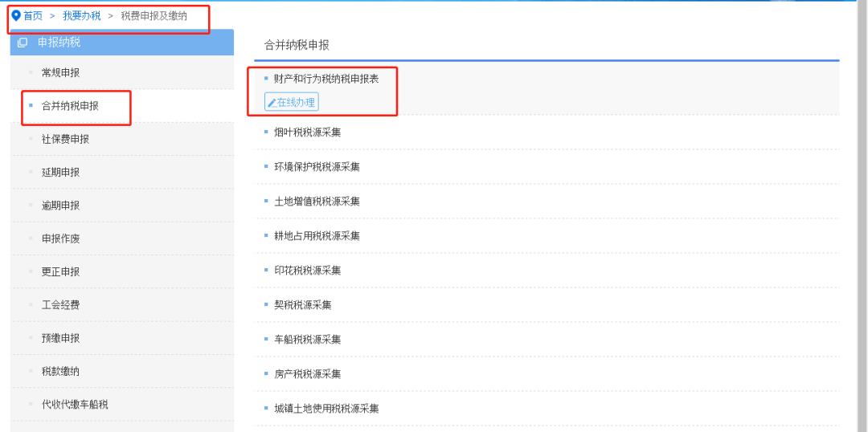The width and height of the screenshot is (868, 432).
Task: Click the 申报纳税 sidebar header
Action: (122, 43)
